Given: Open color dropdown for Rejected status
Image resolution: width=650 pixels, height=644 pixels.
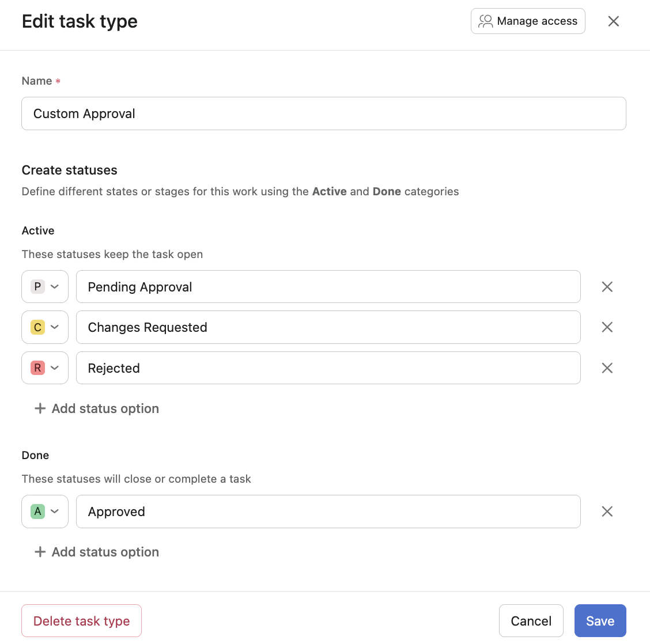Looking at the screenshot, I should (45, 368).
